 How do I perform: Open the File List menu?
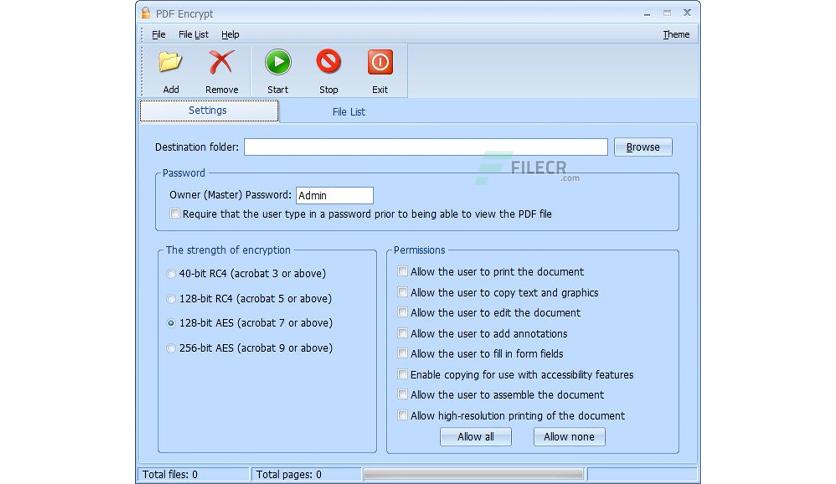[x=194, y=35]
